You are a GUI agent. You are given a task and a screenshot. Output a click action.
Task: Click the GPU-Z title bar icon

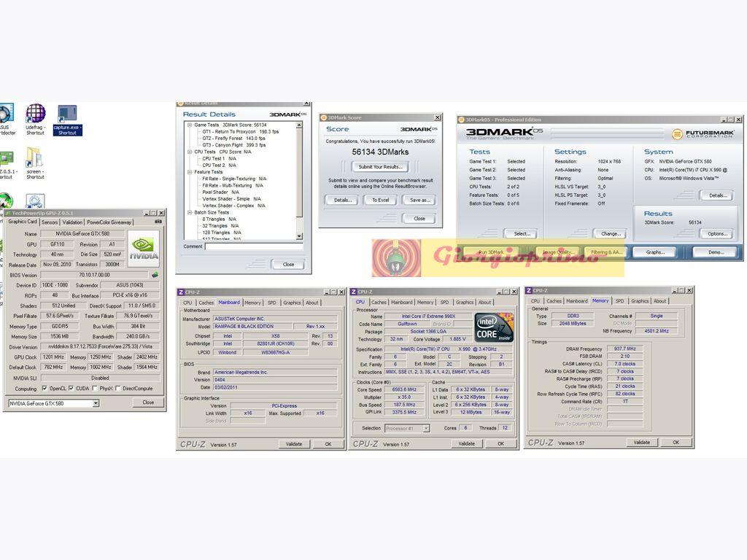tap(7, 213)
